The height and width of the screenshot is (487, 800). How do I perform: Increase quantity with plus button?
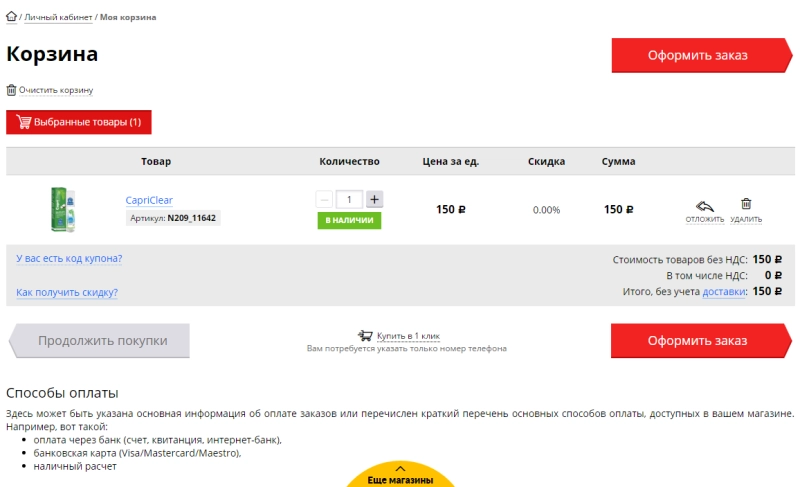point(374,199)
